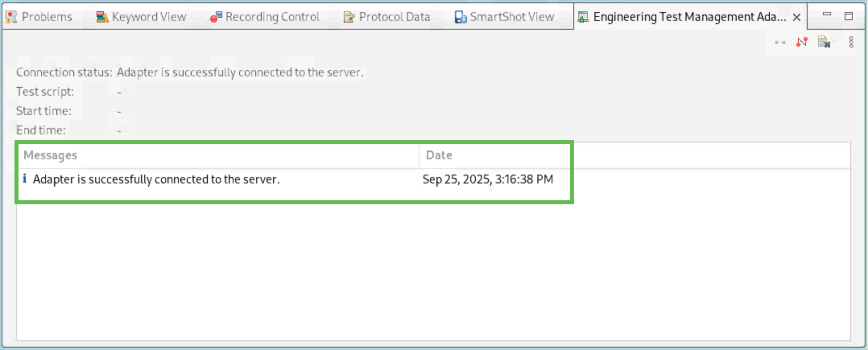Open the three-dot view menu
The height and width of the screenshot is (350, 868).
pos(851,42)
